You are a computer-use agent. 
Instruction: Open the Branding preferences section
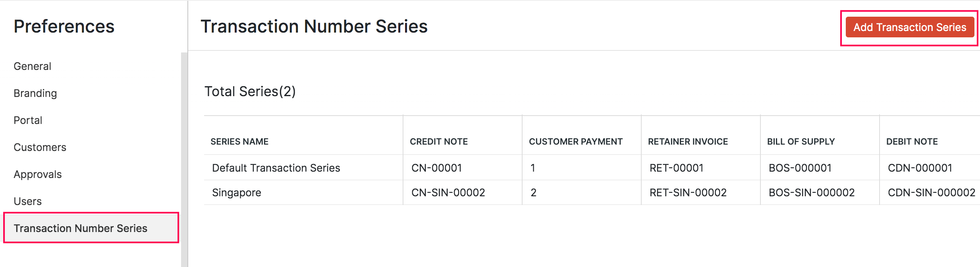pos(35,93)
